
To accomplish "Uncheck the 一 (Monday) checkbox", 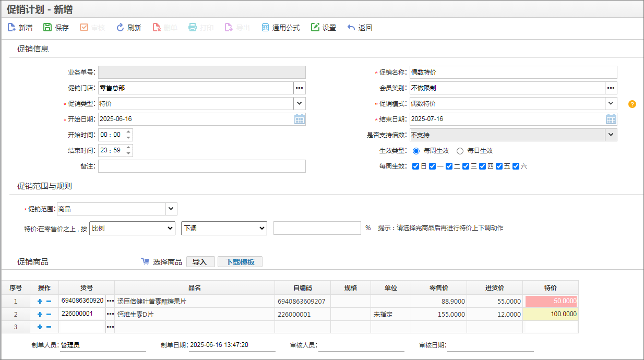I will coord(432,166).
